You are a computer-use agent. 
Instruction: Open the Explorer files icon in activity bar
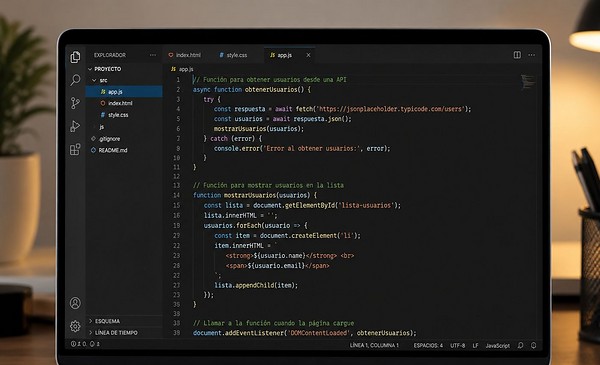click(75, 57)
